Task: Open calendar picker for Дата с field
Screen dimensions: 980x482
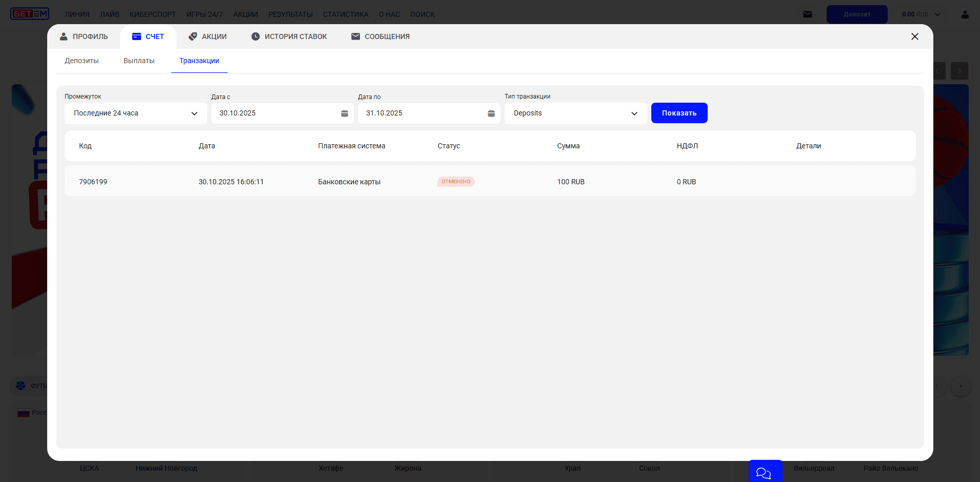Action: point(345,113)
